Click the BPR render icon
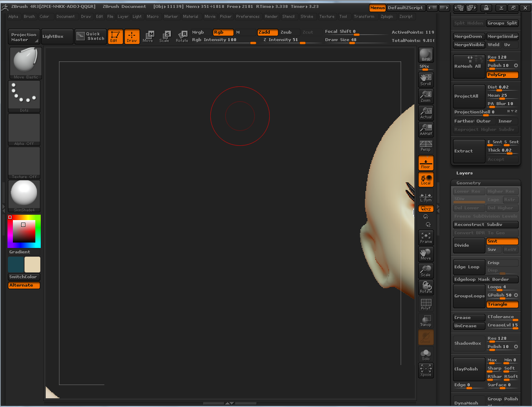 [426, 55]
